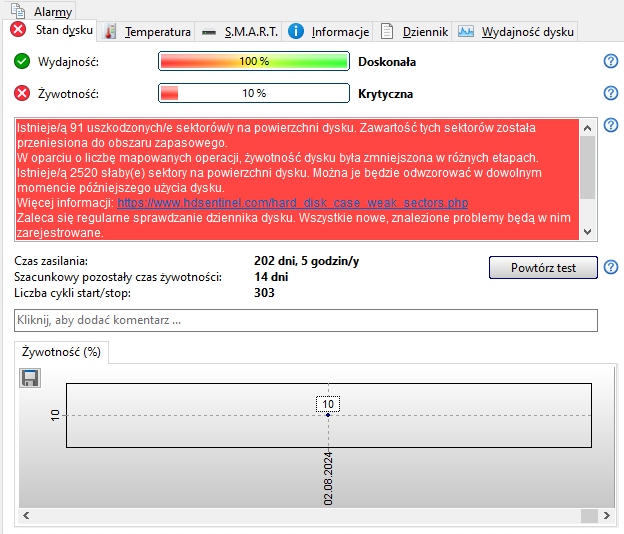The height and width of the screenshot is (534, 624).
Task: Click the status message vertical scrollbar thumb
Action: 587,168
